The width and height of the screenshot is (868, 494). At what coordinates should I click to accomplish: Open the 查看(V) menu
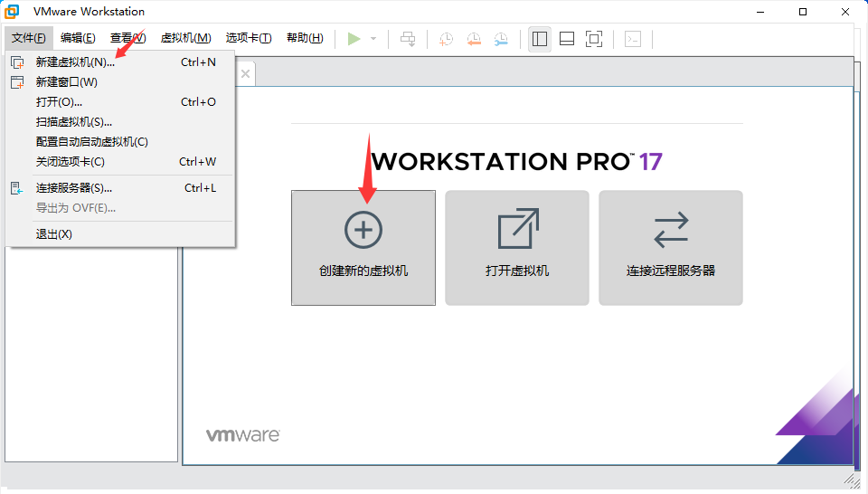(x=127, y=38)
